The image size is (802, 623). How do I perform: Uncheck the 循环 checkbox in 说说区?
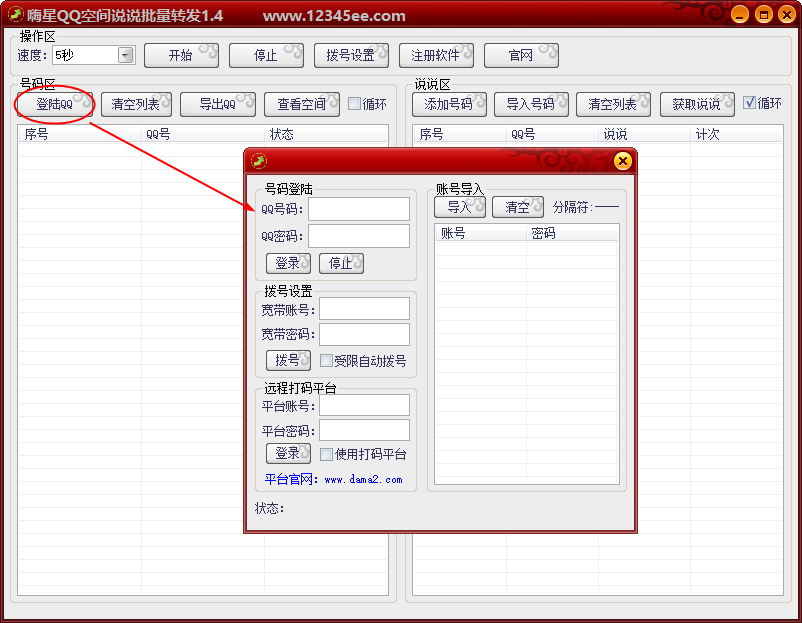(x=749, y=103)
